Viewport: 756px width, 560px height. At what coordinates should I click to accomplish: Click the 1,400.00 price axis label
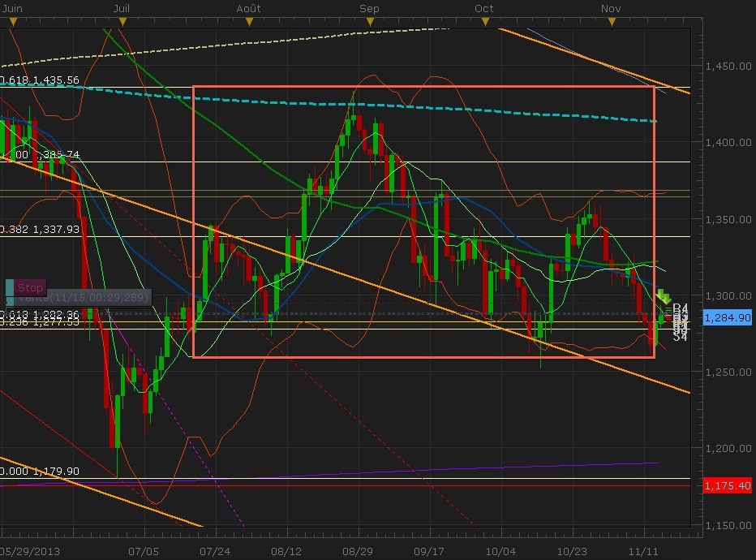click(725, 143)
